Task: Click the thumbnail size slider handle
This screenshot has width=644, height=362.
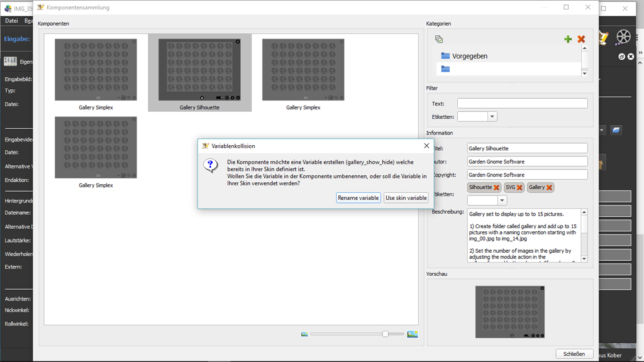Action: (x=385, y=334)
